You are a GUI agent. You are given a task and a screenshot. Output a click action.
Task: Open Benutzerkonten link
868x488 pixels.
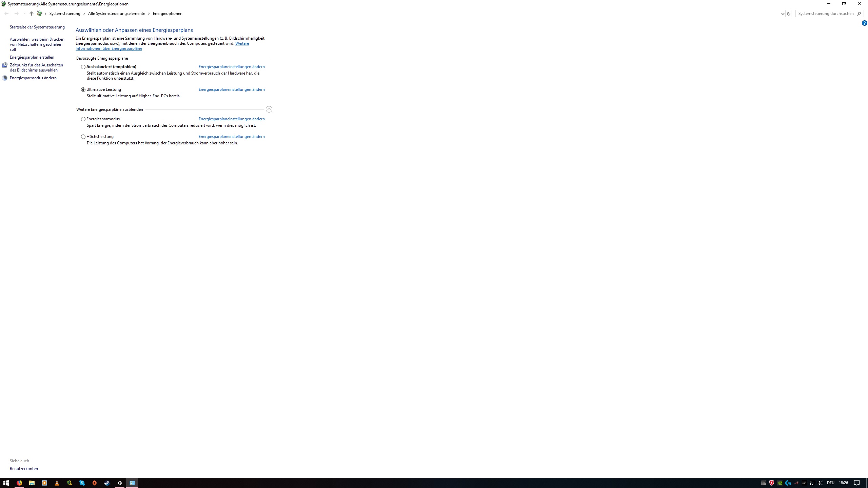tap(24, 469)
